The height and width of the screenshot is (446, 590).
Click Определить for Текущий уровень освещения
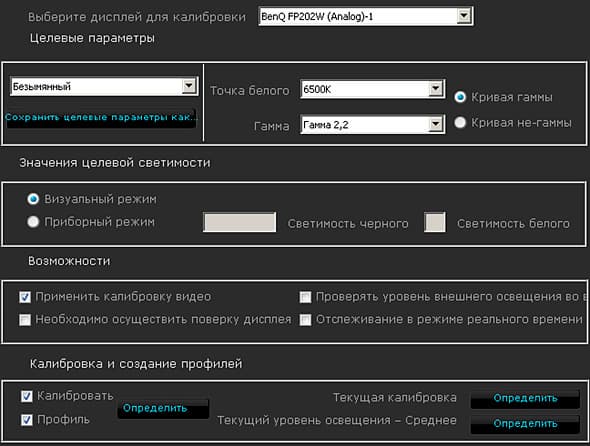point(525,424)
